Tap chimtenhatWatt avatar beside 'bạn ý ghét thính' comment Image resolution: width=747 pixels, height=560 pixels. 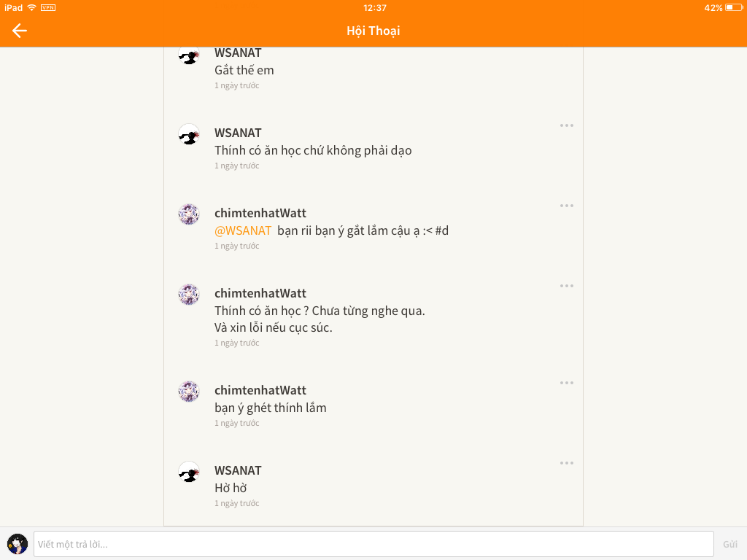[x=189, y=392]
